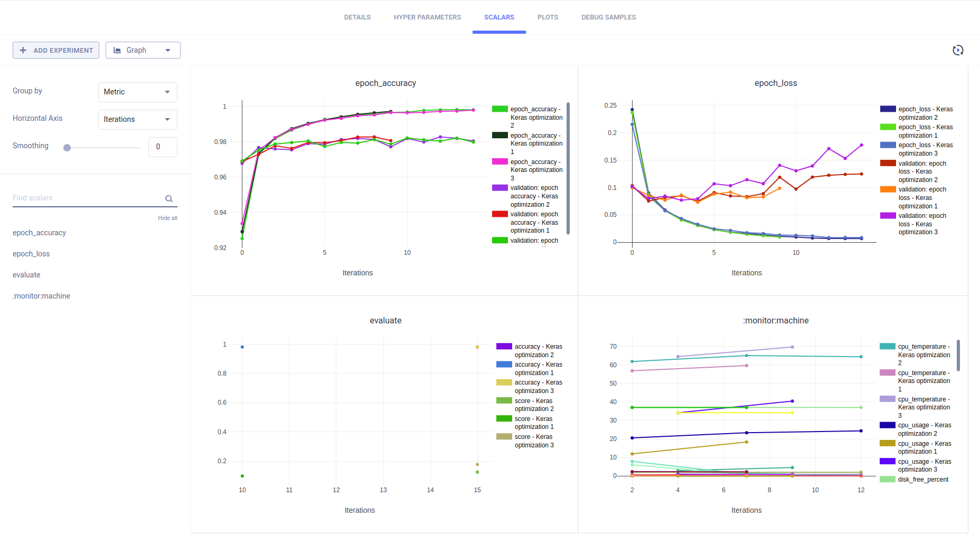Toggle score Keras optimization 3 legend entry

coord(534,441)
